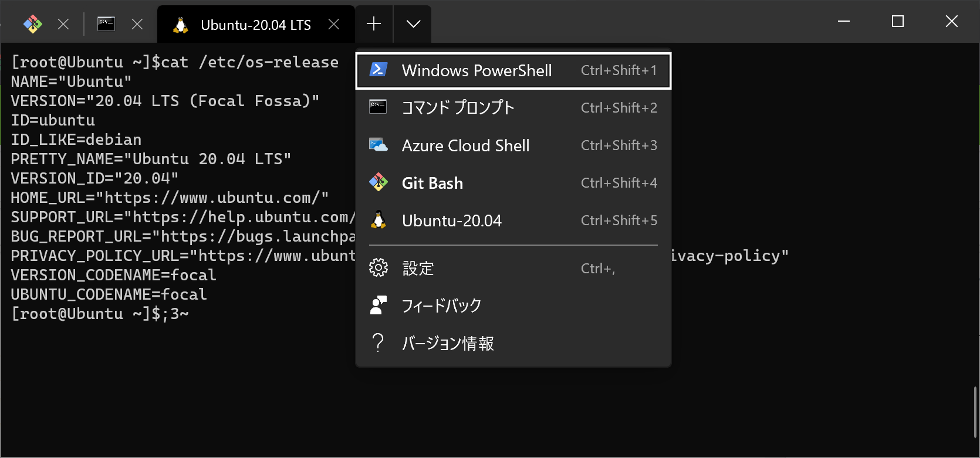Click the penguin icon on Ubuntu tab
Image resolution: width=980 pixels, height=458 pixels.
pyautogui.click(x=181, y=25)
